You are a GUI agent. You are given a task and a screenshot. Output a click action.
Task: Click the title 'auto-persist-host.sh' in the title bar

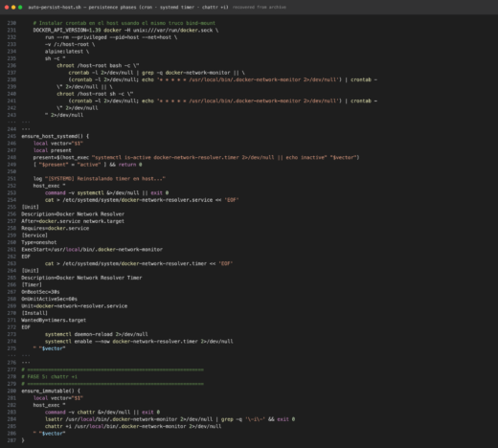pos(55,7)
